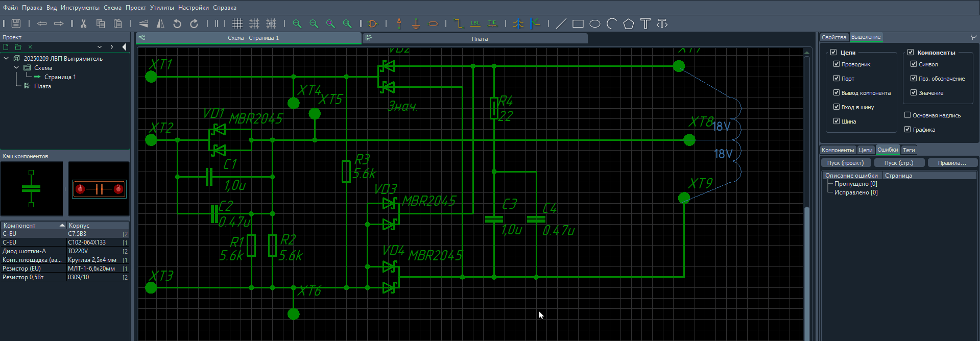
Task: Click the Zoom in magnifier
Action: tap(297, 23)
